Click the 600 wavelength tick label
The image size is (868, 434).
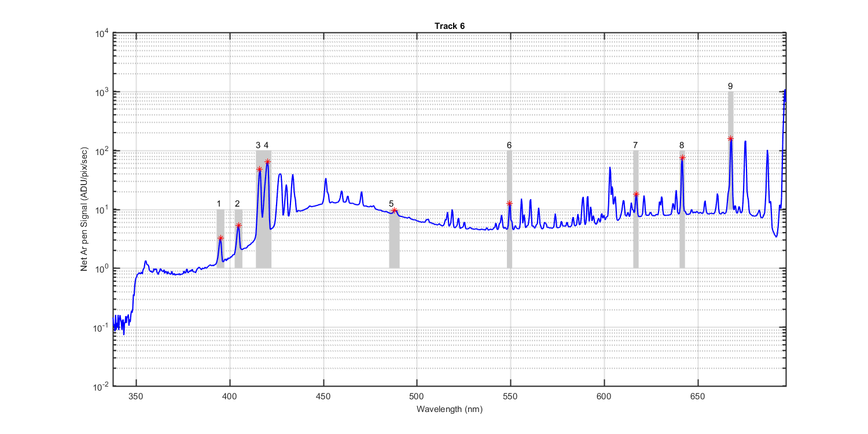(x=604, y=396)
